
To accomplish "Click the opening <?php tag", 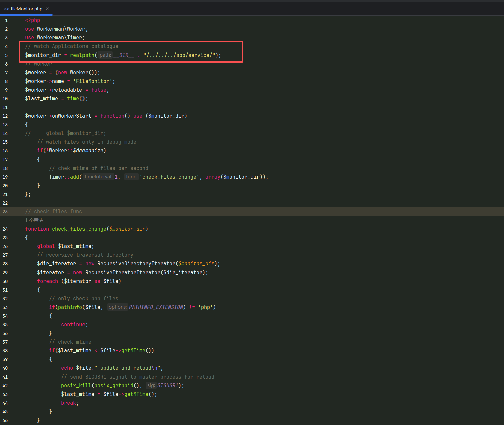I will coord(33,20).
